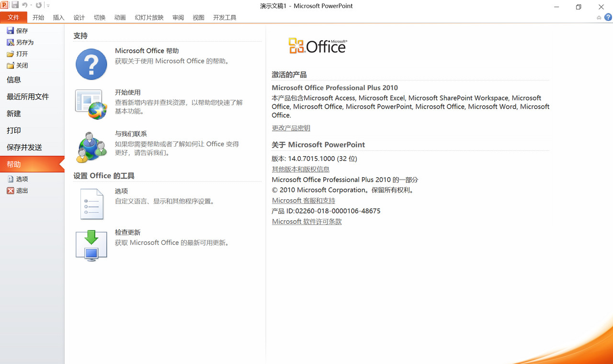Switch to the 切换 (Transitions) ribbon tab
Screen dimensions: 613x364
[x=100, y=18]
